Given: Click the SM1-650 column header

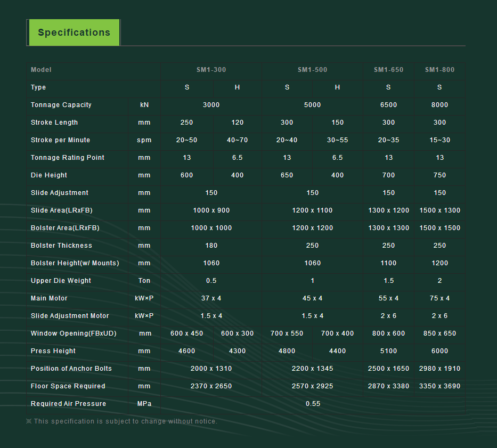Looking at the screenshot, I should point(388,70).
